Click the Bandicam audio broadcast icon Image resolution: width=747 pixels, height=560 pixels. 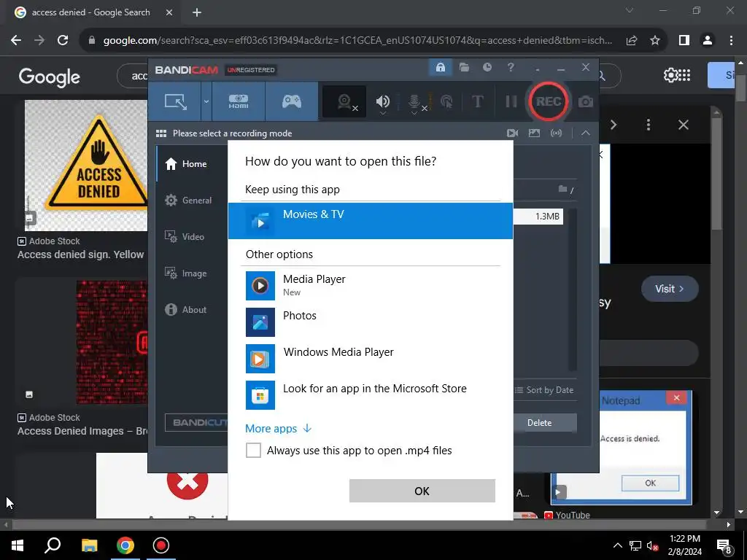click(556, 133)
